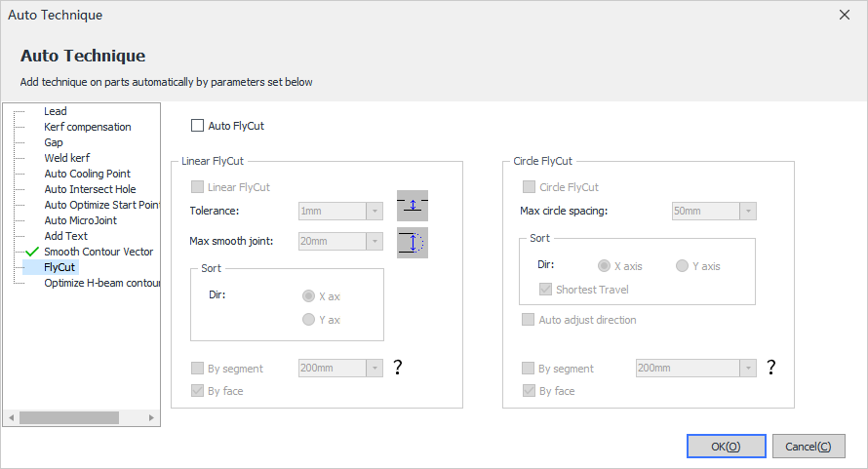Image resolution: width=868 pixels, height=469 pixels.
Task: Click the right scroll arrow of tree list
Action: (151, 417)
